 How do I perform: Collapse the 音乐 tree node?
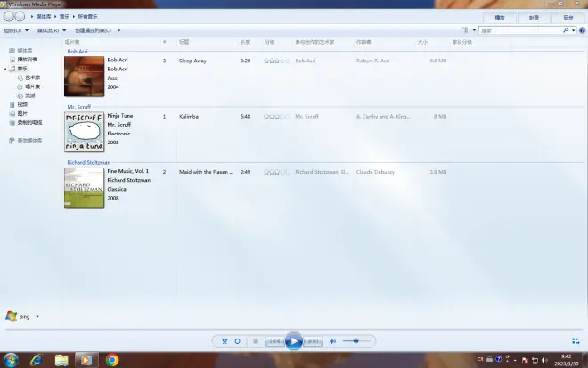point(4,68)
